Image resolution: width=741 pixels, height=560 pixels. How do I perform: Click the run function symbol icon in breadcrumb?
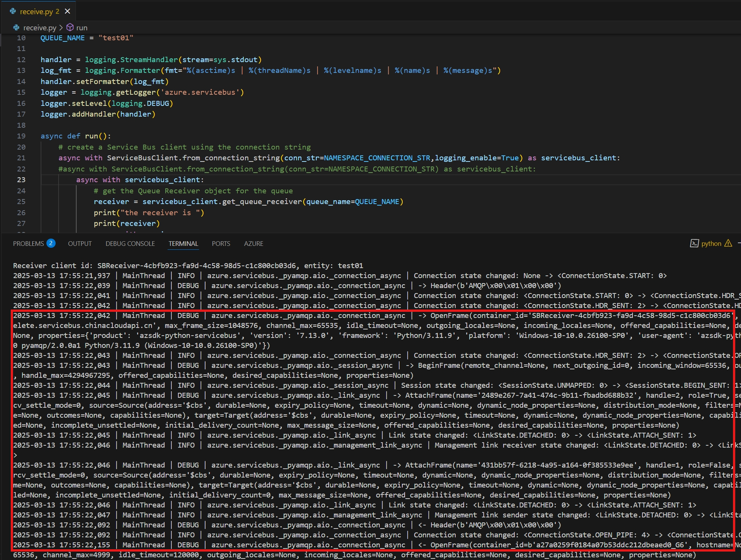click(x=70, y=27)
